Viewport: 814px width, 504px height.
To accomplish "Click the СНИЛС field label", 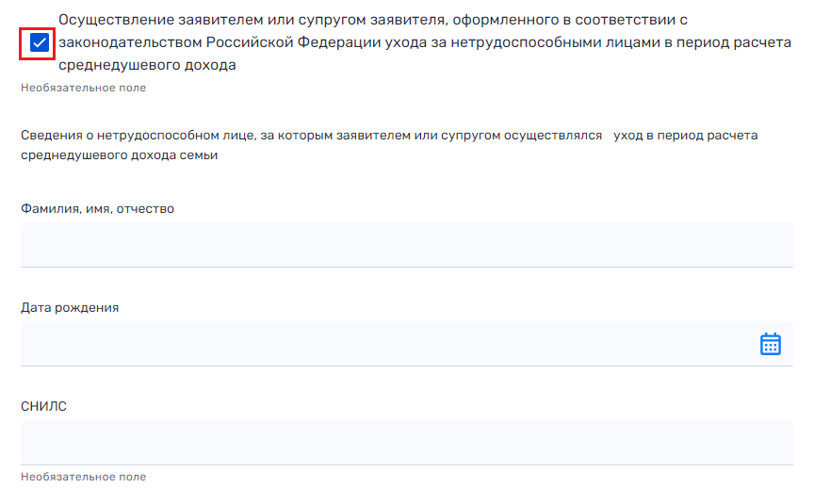I will (x=43, y=406).
